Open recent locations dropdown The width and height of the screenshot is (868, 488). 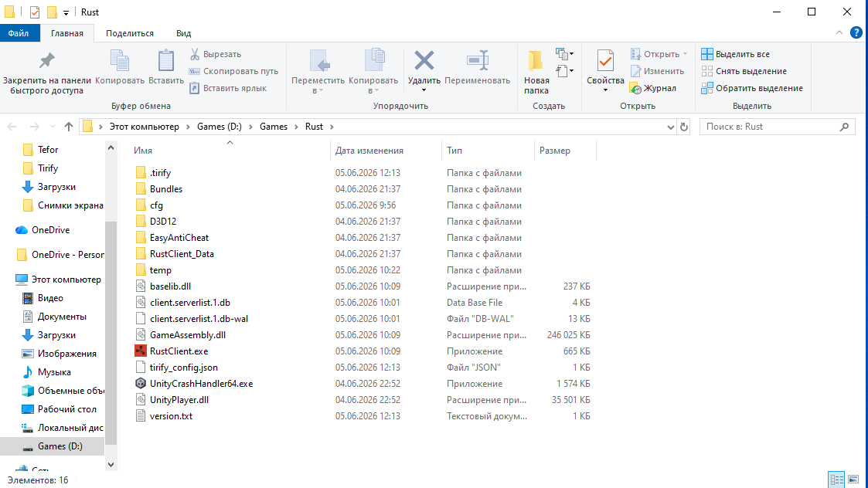(53, 127)
